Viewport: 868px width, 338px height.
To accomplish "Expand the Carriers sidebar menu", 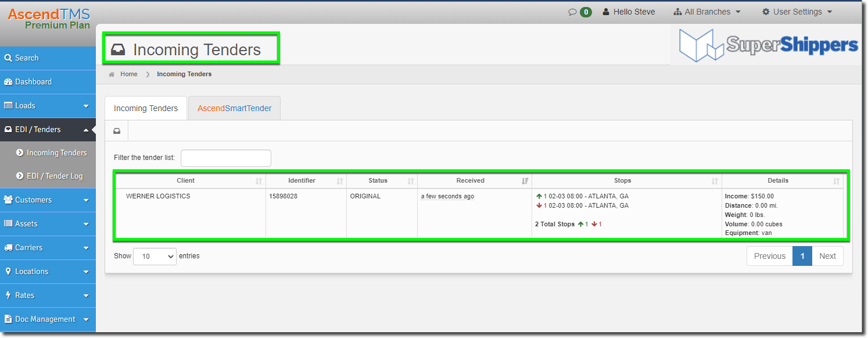I will [86, 248].
